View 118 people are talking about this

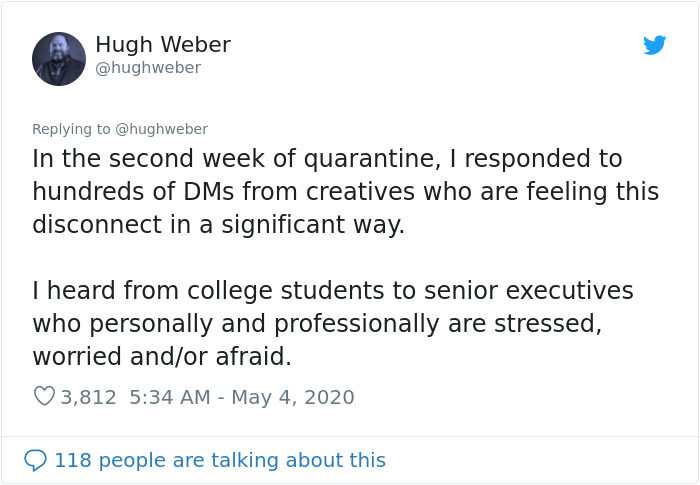220,460
